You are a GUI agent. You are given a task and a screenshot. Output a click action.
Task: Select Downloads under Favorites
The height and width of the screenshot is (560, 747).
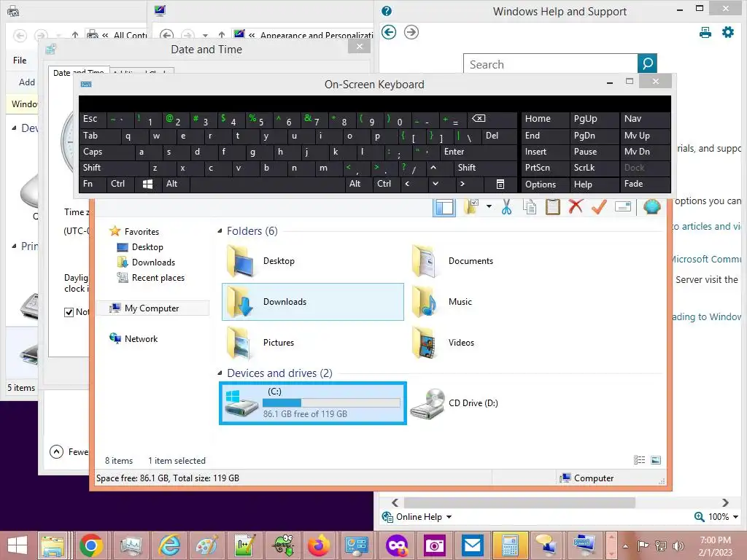click(x=146, y=262)
